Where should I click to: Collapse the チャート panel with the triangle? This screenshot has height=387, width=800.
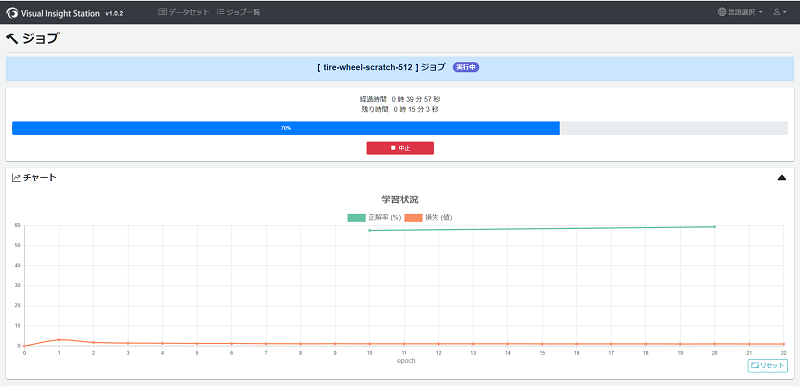pyautogui.click(x=782, y=177)
